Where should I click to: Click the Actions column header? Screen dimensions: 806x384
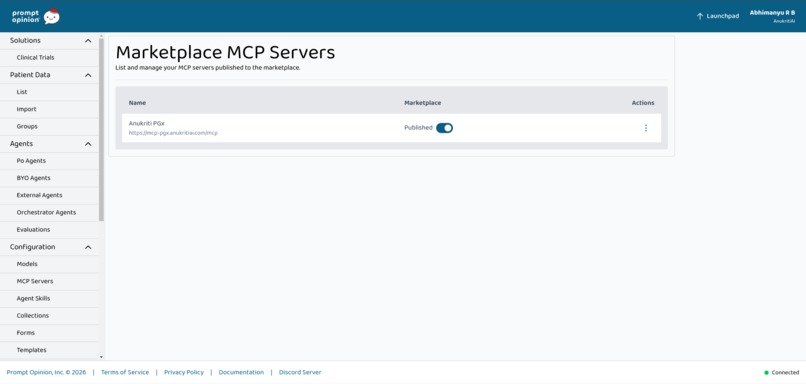click(643, 103)
